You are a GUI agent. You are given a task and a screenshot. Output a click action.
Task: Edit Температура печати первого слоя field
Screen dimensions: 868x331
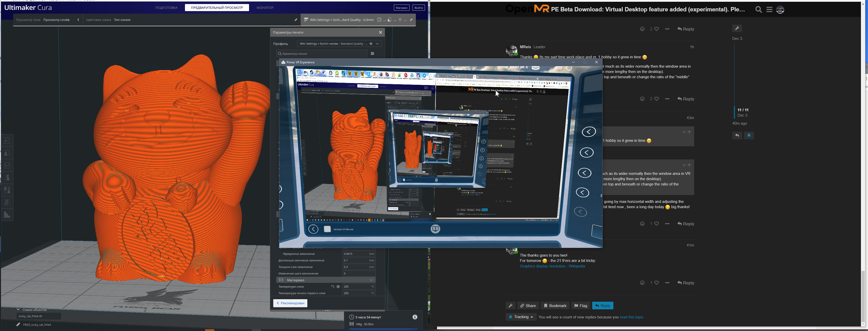(359, 293)
